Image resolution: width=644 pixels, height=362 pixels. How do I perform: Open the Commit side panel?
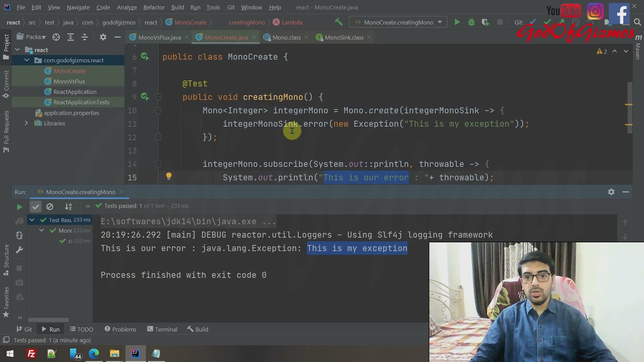6,84
